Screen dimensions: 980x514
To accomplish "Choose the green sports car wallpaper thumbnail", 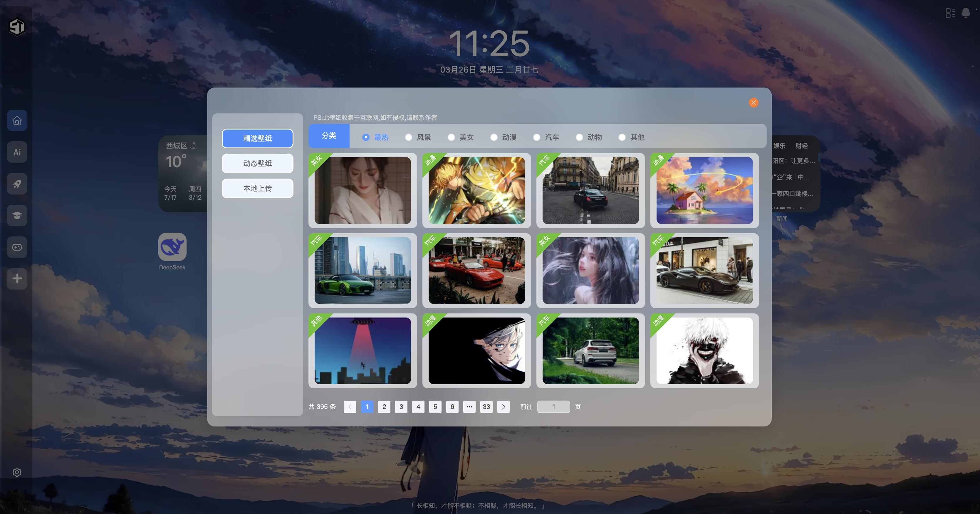I will pos(363,271).
